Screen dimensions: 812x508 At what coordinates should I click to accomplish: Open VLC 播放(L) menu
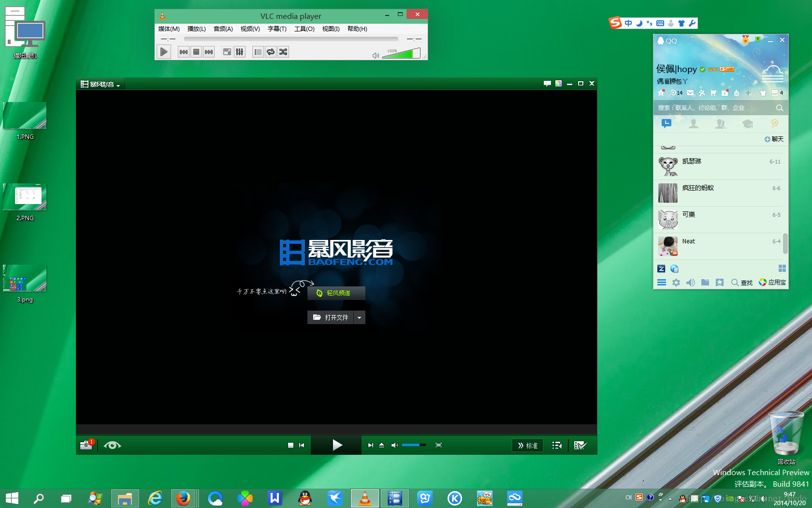197,29
